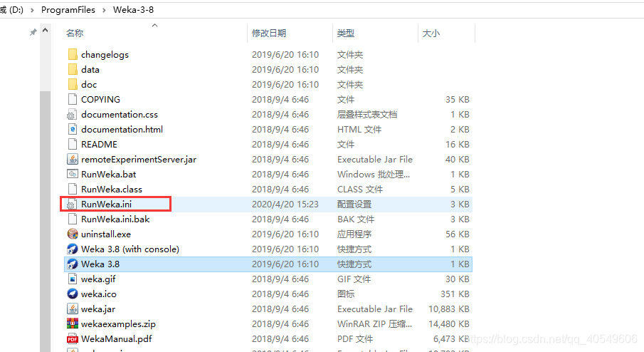Screen dimensions: 644x352
Task: Click the README file icon
Action: (73, 144)
